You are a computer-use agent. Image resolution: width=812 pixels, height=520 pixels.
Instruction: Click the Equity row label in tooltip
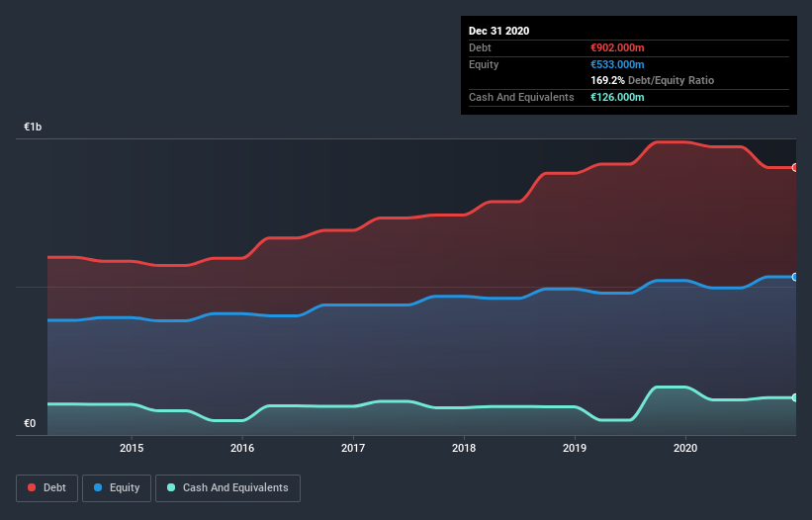click(484, 64)
